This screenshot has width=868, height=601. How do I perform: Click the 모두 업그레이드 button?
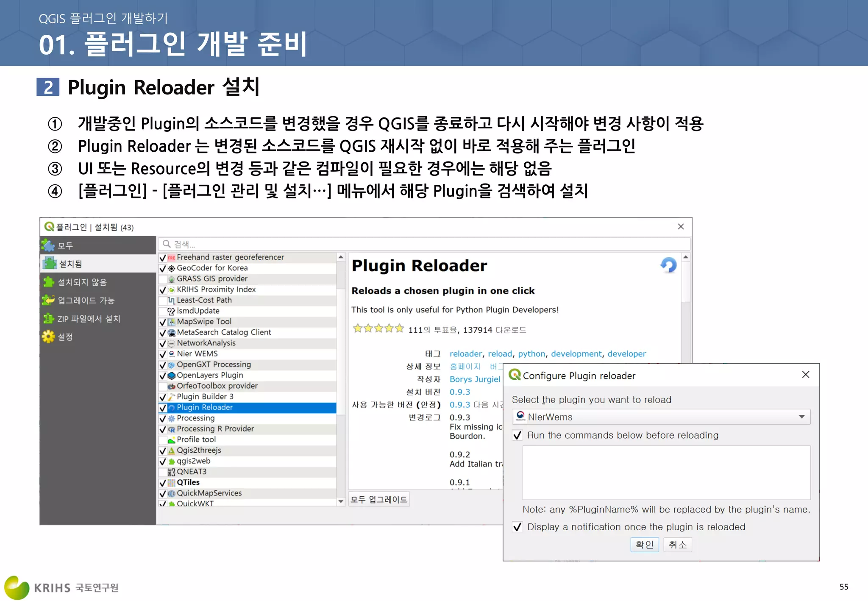[379, 499]
